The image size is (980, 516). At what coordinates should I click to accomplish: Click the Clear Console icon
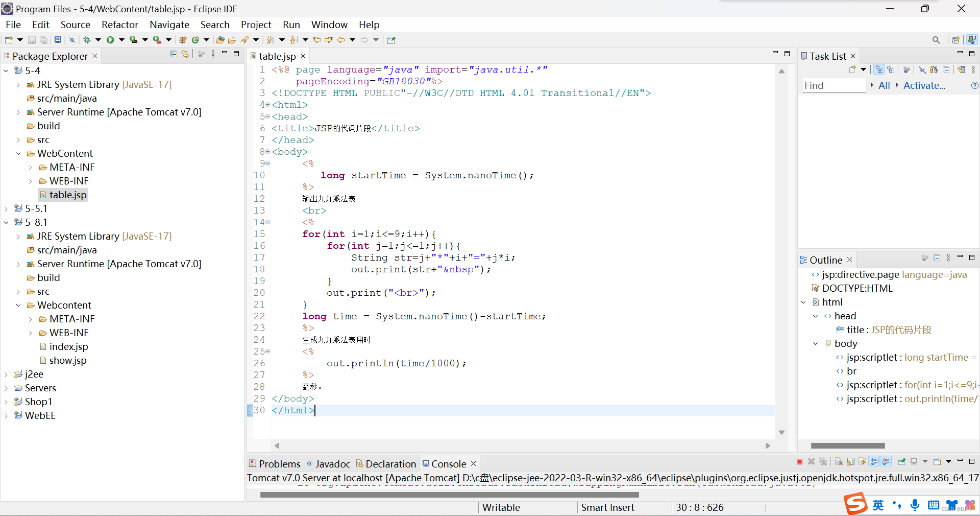839,461
